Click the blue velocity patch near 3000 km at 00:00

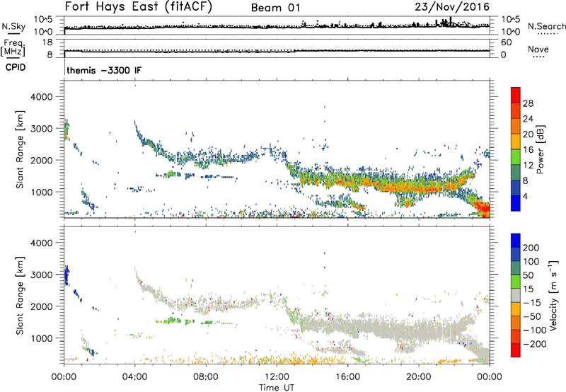coord(67,275)
